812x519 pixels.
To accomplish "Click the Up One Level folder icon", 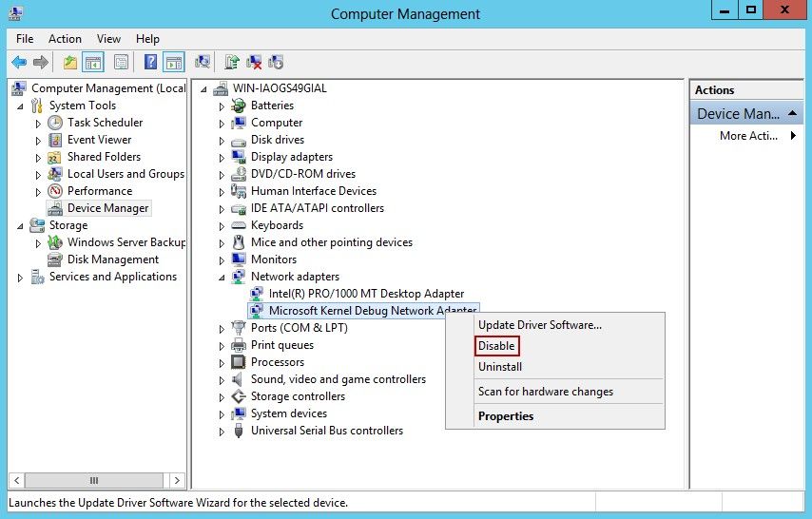I will 70,63.
